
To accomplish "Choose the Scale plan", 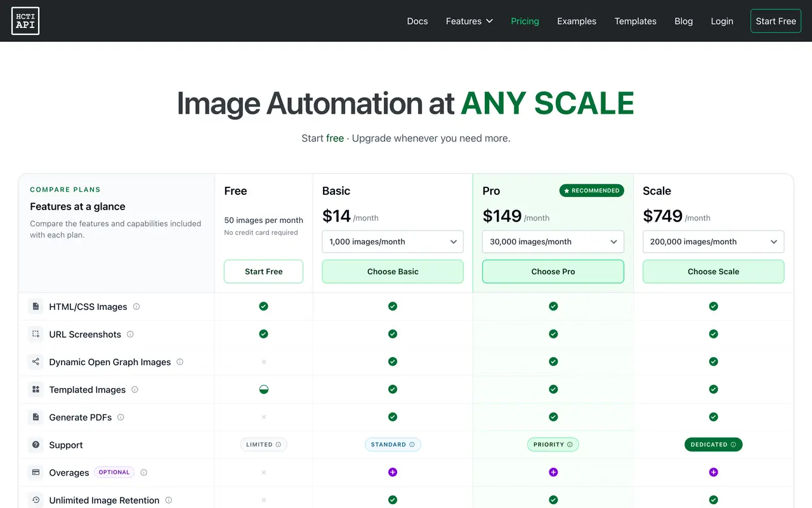I will (714, 271).
